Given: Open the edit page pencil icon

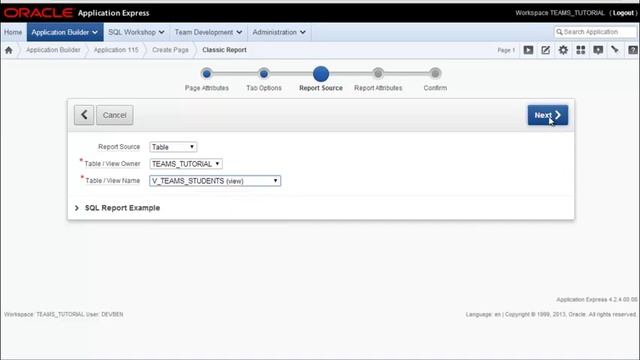Looking at the screenshot, I should click(546, 50).
